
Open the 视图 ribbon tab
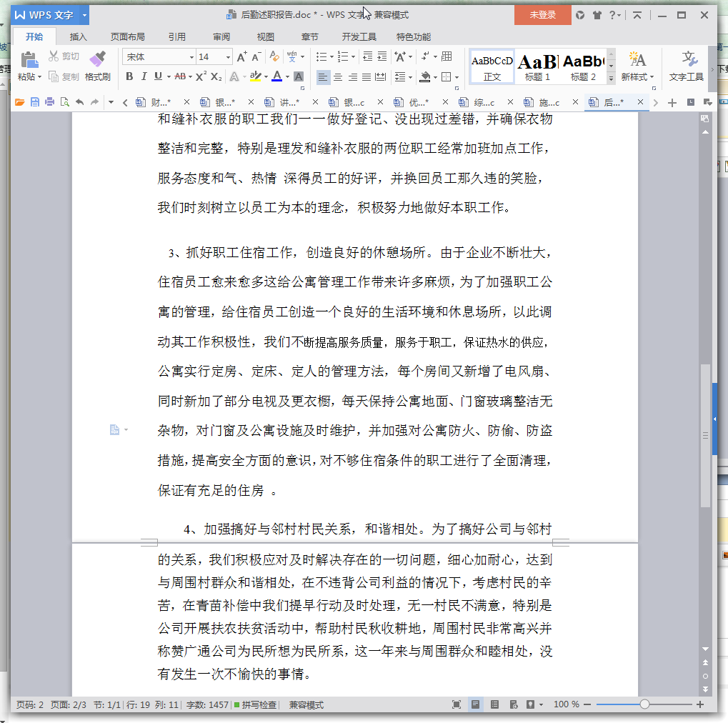pyautogui.click(x=266, y=36)
